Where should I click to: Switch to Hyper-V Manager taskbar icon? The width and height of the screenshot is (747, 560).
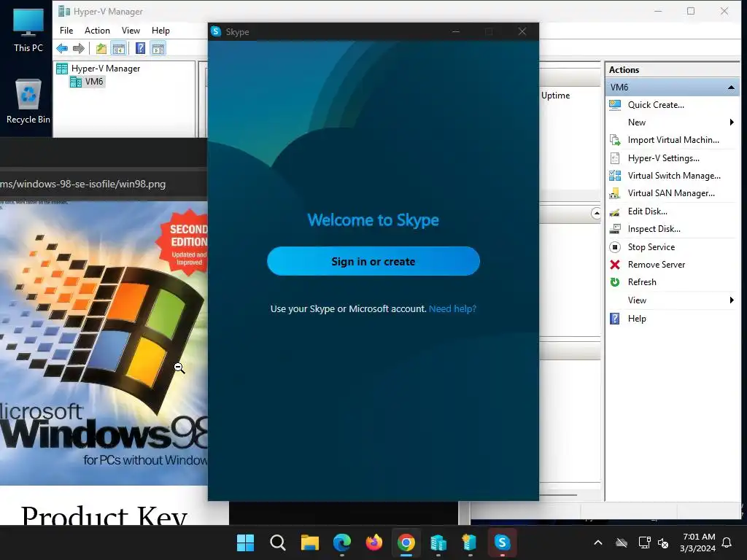pos(438,542)
